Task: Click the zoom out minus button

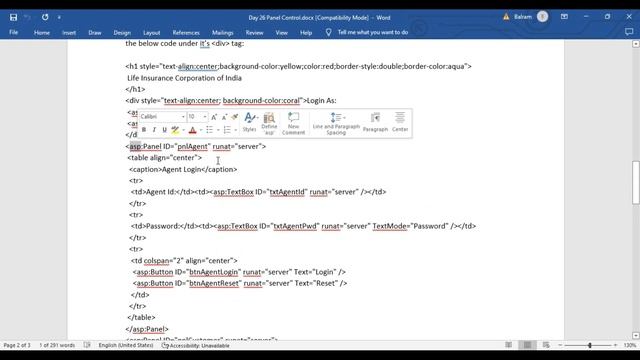Action: pos(560,345)
